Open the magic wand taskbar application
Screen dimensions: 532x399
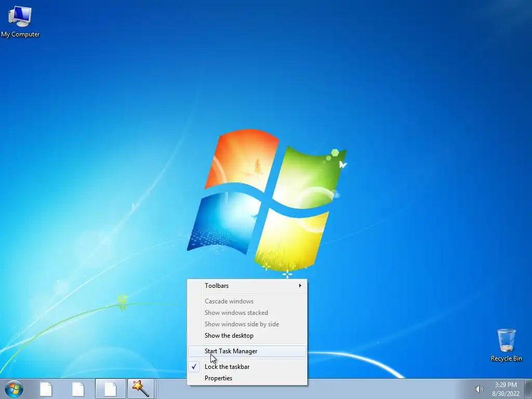click(x=140, y=389)
